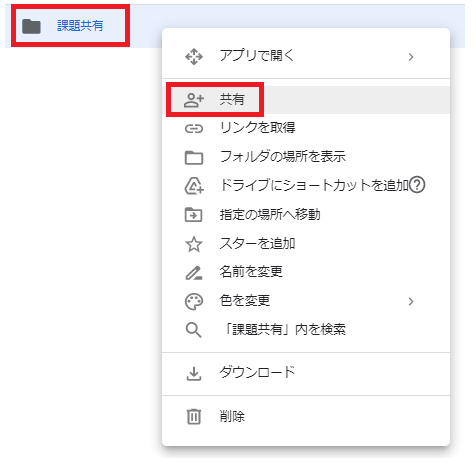The width and height of the screenshot is (476, 472).
Task: Click the folder icon next to 課題共有
Action: click(x=31, y=26)
